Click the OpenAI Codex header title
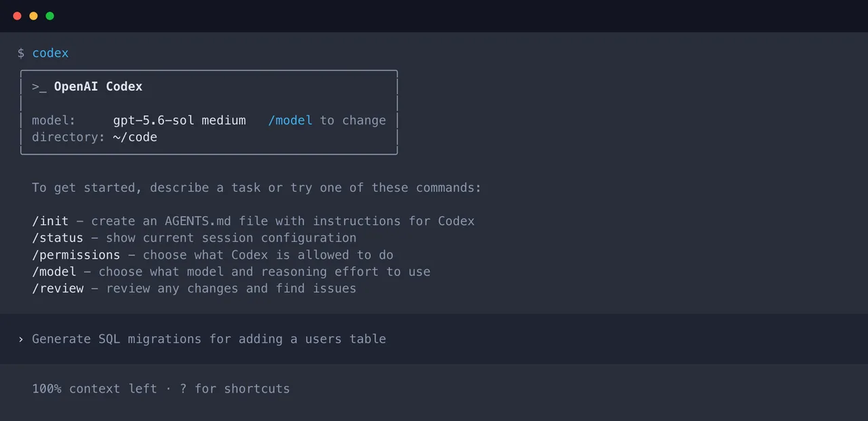The image size is (868, 421). point(98,87)
